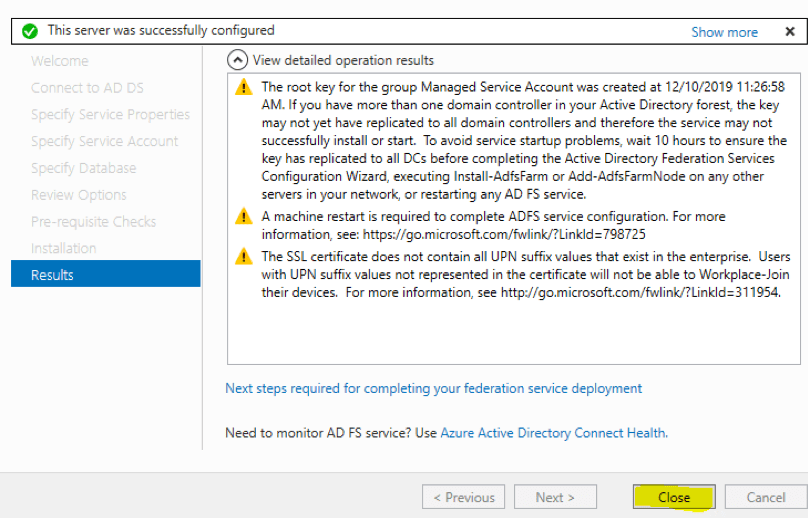This screenshot has height=518, width=808.
Task: Go to Specify Service Properties step
Action: click(110, 114)
